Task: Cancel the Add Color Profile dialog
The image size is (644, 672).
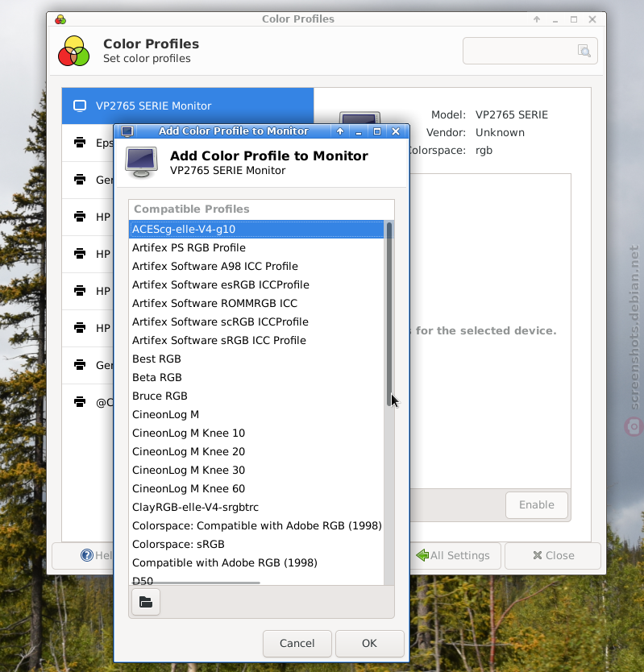Action: [297, 643]
